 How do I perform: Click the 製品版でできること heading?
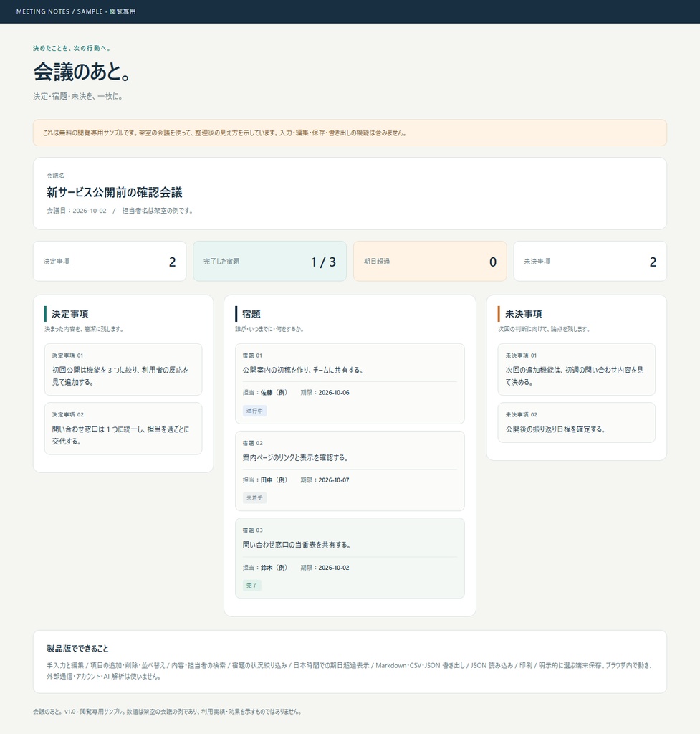(x=77, y=649)
